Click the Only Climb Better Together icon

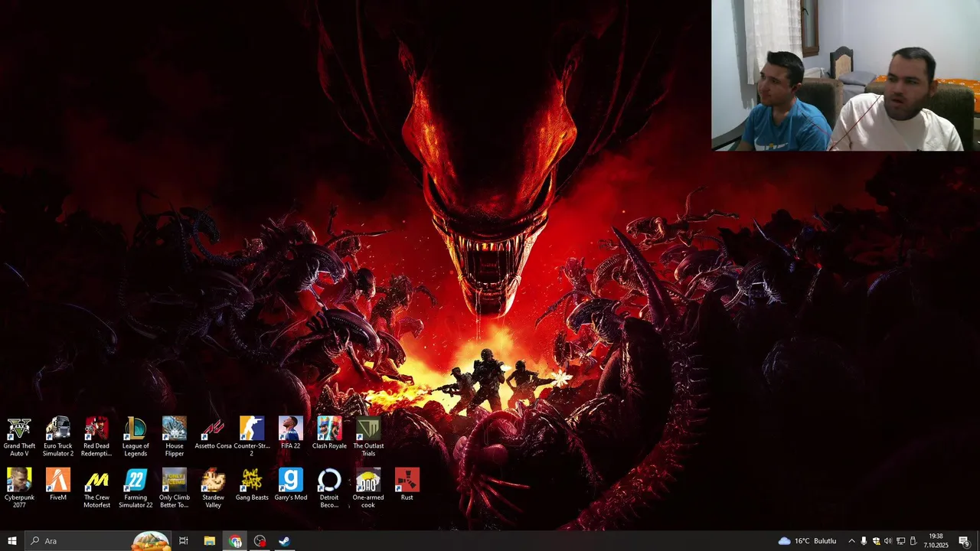tap(175, 488)
